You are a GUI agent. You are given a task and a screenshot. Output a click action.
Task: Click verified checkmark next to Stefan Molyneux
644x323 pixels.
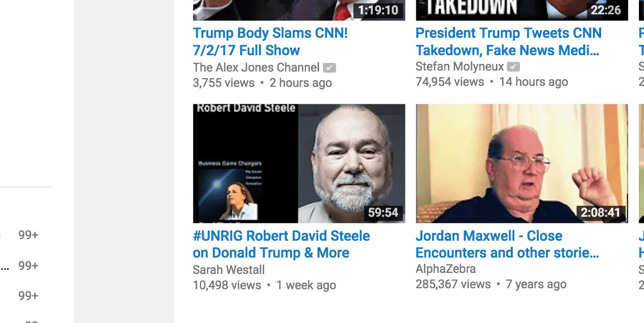[x=513, y=66]
